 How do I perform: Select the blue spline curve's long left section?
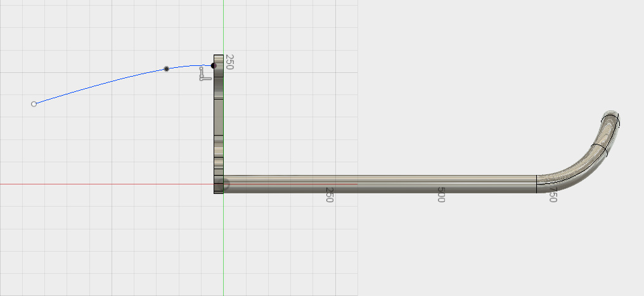coord(95,86)
